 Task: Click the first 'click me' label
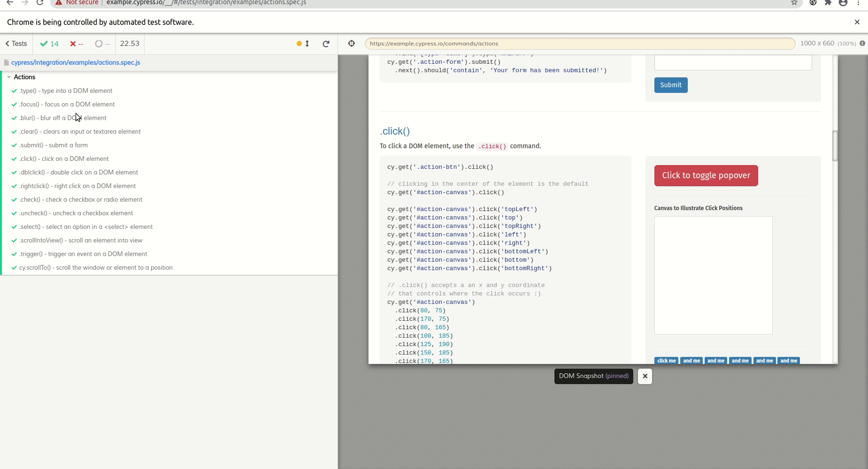[x=666, y=361]
